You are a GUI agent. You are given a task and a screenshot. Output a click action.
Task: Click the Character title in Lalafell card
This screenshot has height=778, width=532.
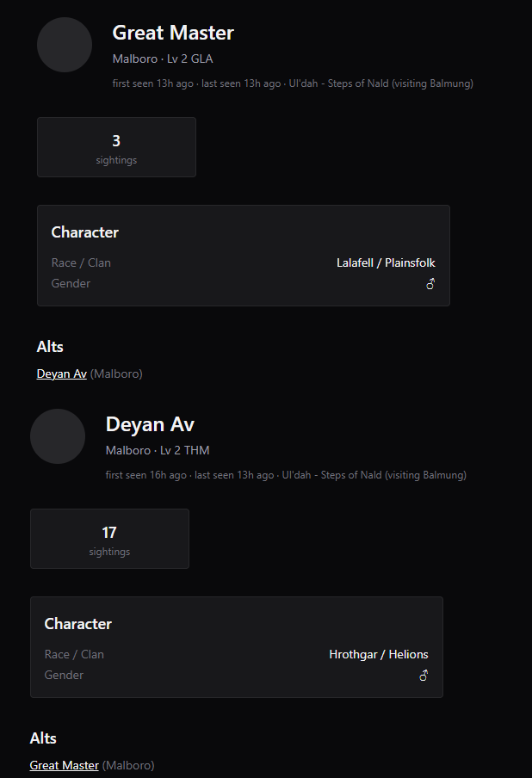85,232
